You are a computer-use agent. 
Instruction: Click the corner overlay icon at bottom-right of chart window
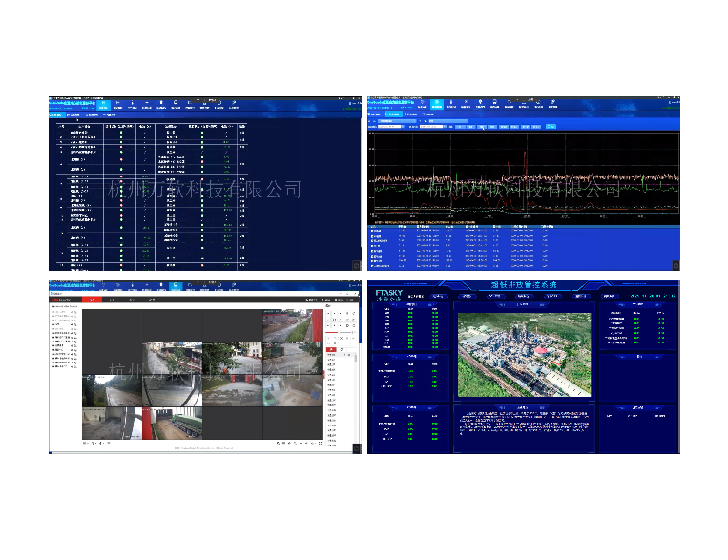676,265
